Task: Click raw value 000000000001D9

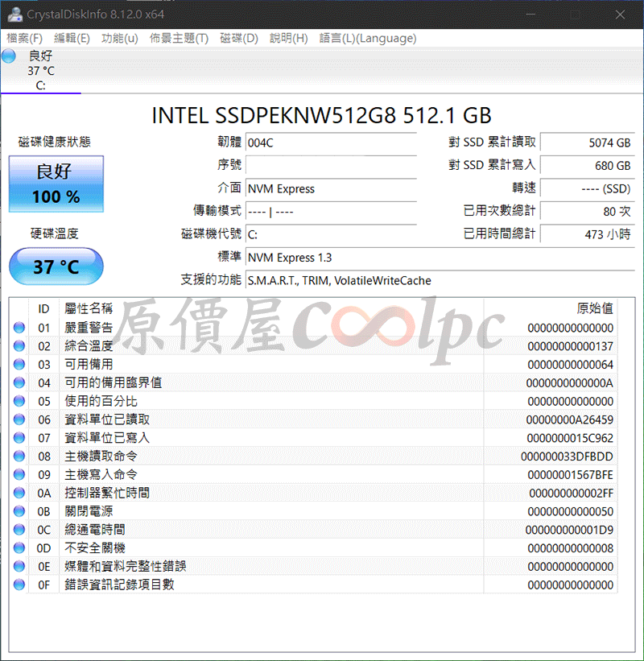Action: tap(569, 530)
